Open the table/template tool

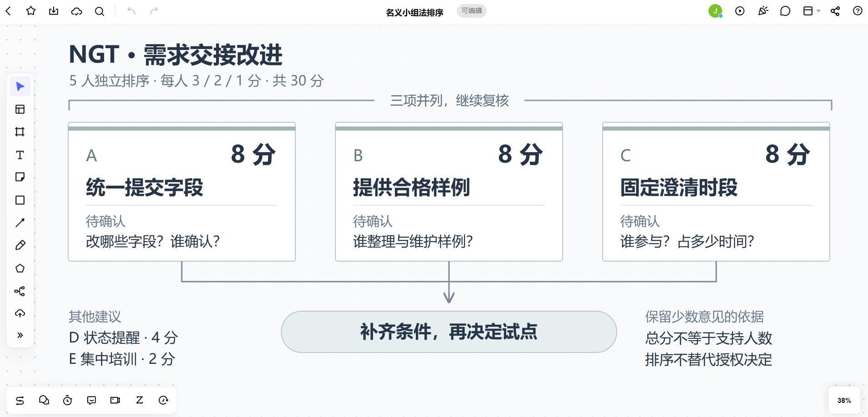point(20,109)
